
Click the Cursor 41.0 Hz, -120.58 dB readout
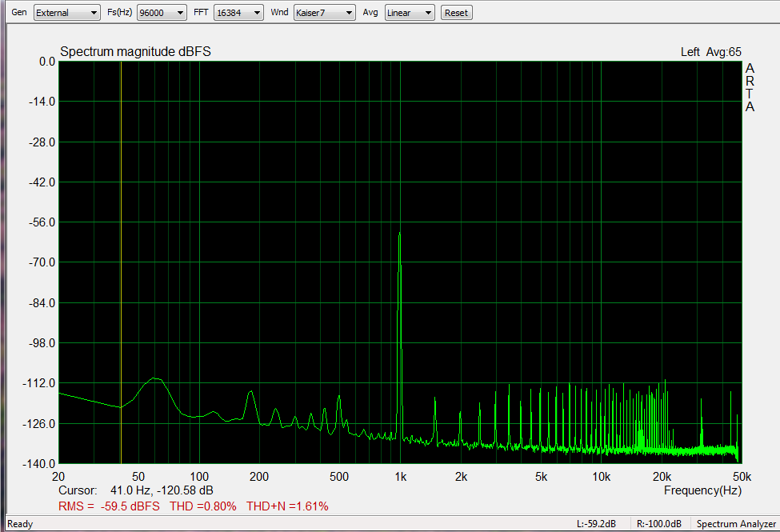(136, 490)
